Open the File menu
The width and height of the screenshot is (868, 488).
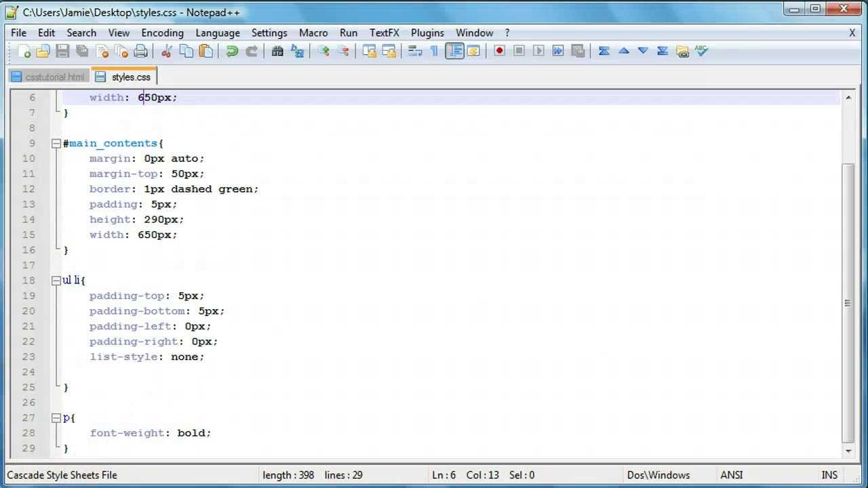pos(19,33)
